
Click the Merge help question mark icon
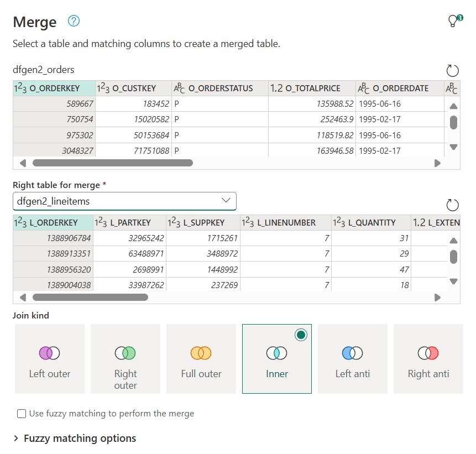tap(74, 21)
